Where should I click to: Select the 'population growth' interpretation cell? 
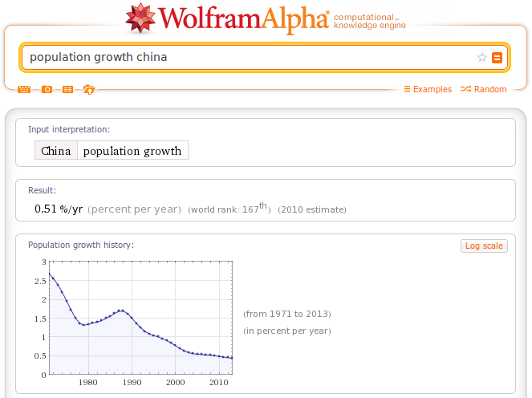point(132,150)
